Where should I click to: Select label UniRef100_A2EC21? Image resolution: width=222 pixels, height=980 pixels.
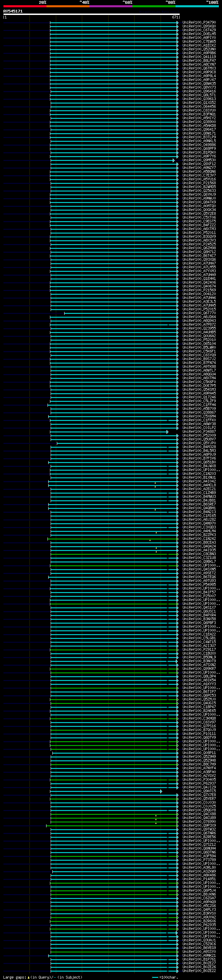pos(199,489)
